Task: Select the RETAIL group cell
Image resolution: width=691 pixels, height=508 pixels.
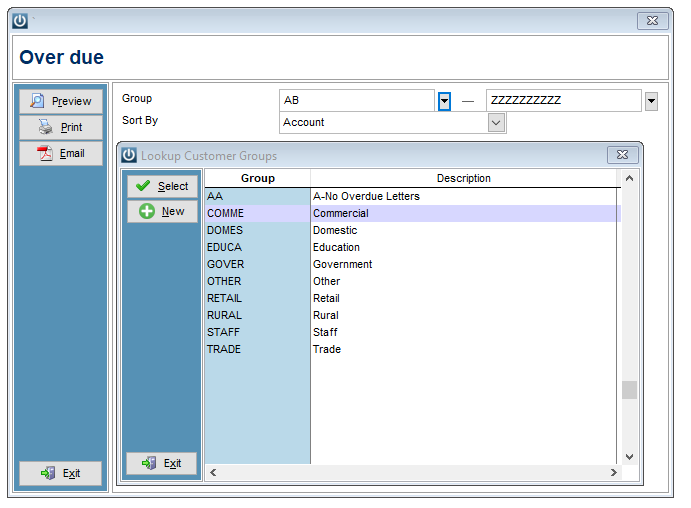Action: tap(258, 298)
